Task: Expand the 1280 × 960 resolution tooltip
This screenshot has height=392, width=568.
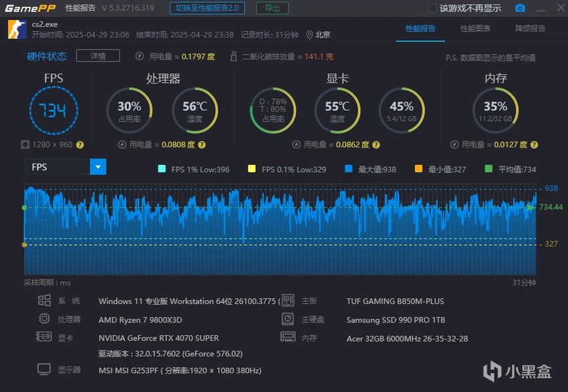Action: (80, 144)
